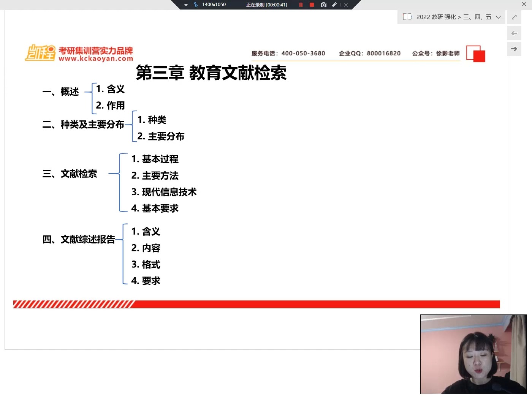Open the book icon beside 2022 教研
Image resolution: width=532 pixels, height=398 pixels.
pyautogui.click(x=407, y=17)
